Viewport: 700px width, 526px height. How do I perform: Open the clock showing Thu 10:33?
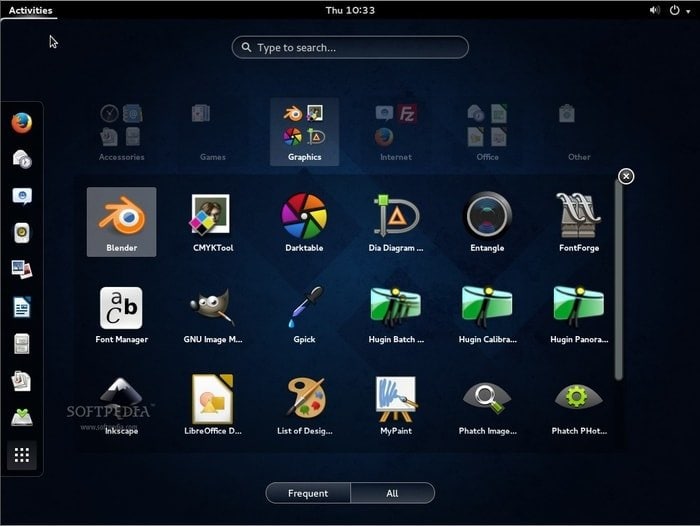(x=350, y=10)
